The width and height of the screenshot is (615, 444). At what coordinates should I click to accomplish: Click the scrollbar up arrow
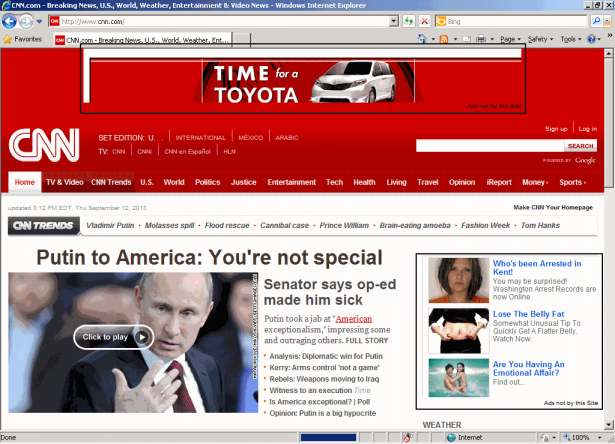pos(609,53)
